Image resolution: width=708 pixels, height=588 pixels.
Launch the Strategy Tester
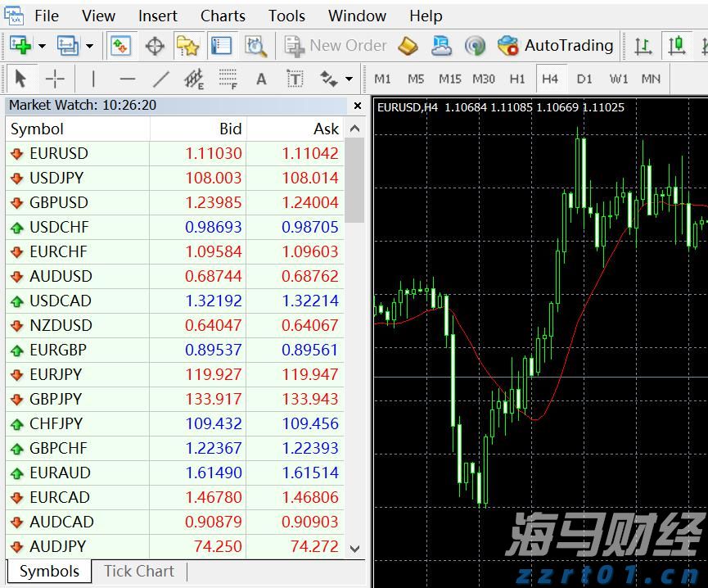click(x=256, y=45)
